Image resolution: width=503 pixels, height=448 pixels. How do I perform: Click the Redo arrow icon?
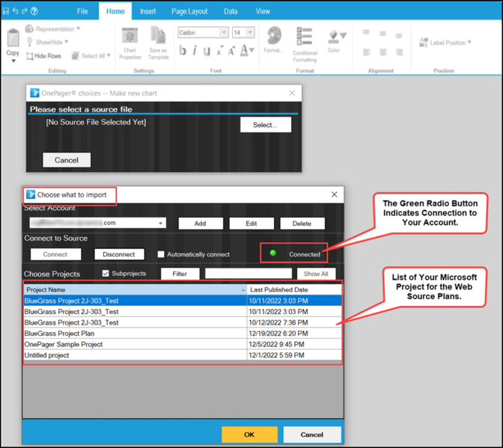(x=25, y=11)
